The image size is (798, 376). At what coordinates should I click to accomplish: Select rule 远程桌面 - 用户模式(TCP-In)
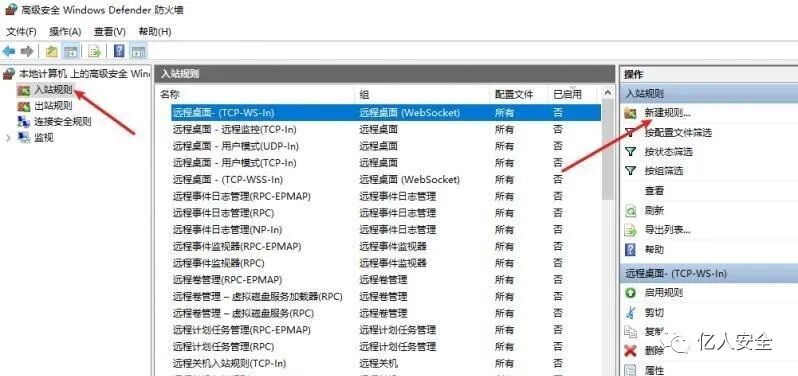coord(386,163)
